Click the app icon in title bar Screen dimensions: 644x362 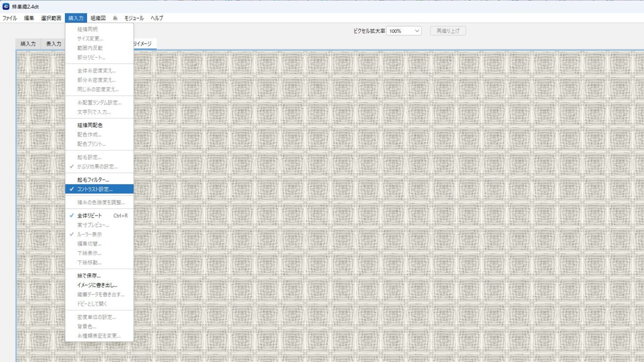point(6,6)
